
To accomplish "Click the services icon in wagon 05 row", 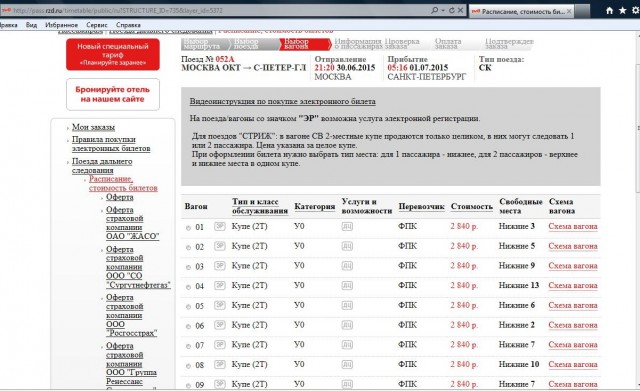I will (347, 305).
